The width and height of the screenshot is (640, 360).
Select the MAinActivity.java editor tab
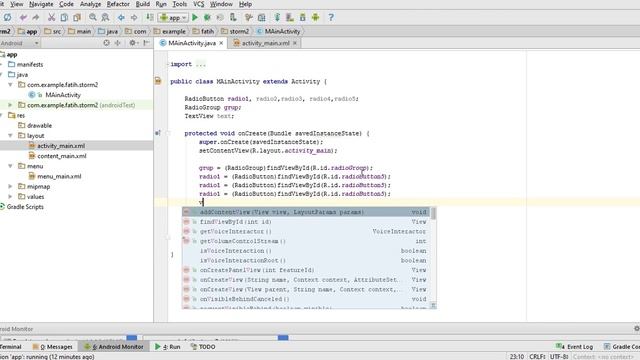[192, 43]
